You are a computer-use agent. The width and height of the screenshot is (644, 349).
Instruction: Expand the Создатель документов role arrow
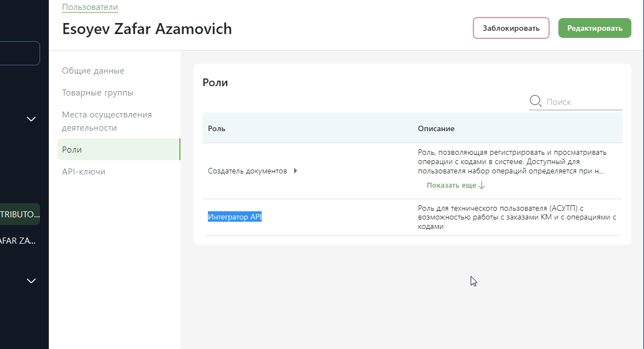point(296,171)
